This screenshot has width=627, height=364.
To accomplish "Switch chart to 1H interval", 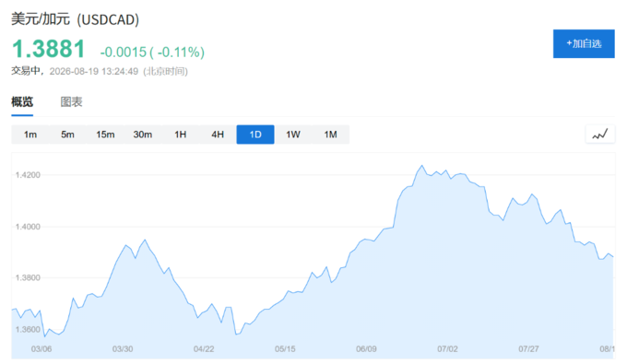I will coord(181,135).
